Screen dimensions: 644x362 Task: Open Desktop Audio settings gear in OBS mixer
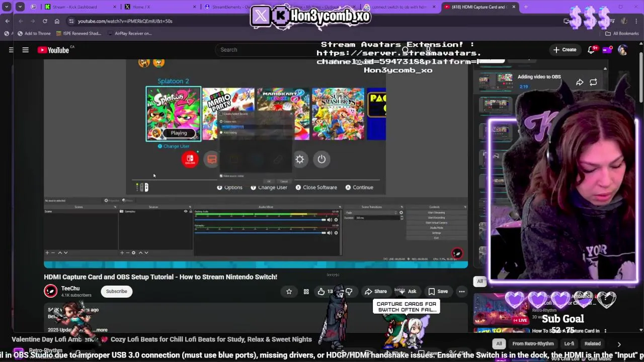pyautogui.click(x=336, y=220)
